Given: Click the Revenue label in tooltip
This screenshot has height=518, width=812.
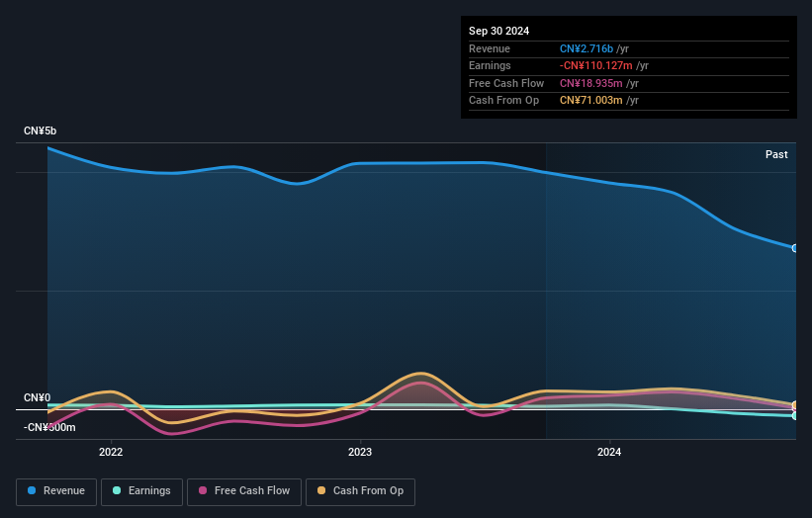Looking at the screenshot, I should point(490,48).
